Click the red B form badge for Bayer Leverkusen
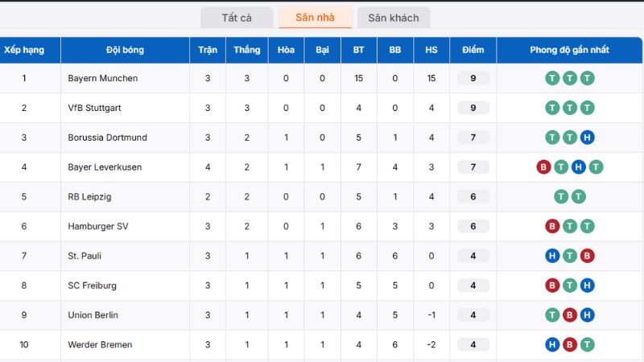 (544, 167)
